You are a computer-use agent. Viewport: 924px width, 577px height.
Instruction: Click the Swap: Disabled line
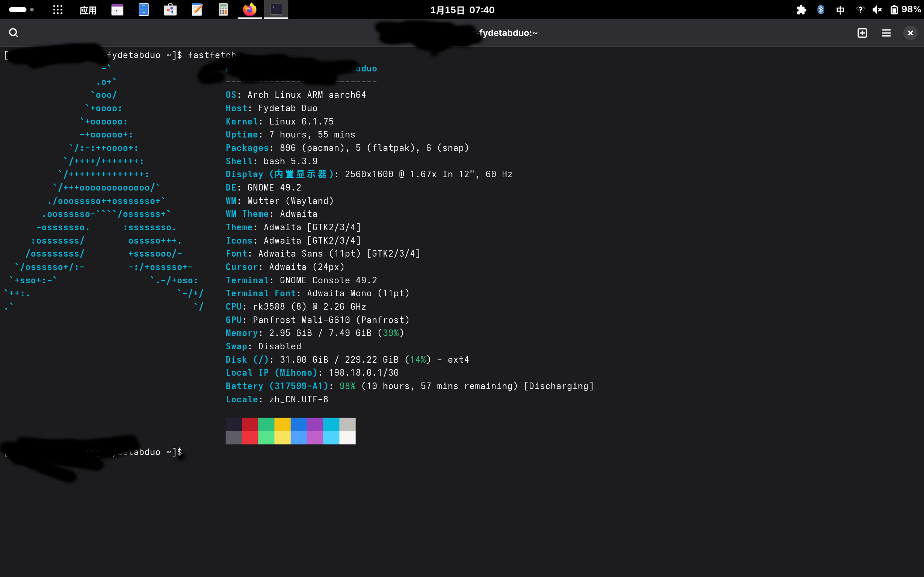pos(264,346)
